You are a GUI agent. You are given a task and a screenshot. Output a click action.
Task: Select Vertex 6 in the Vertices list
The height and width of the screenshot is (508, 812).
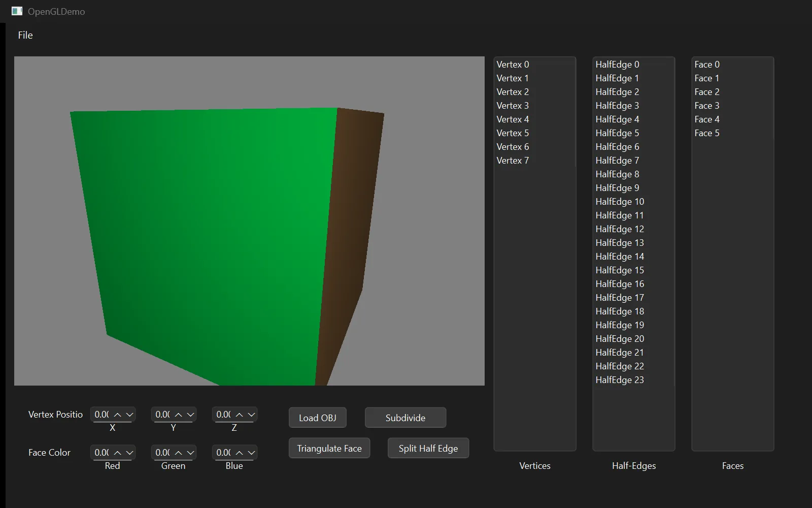(x=534, y=147)
